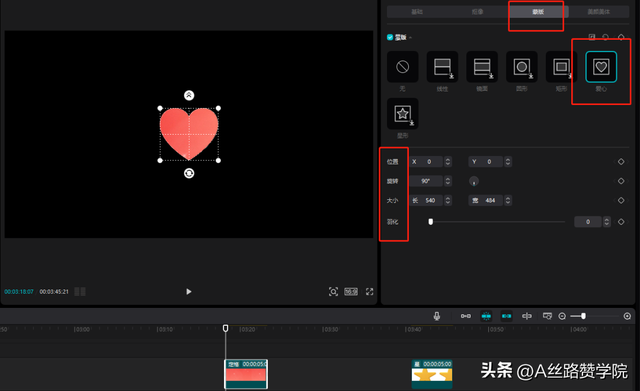This screenshot has height=391, width=640.
Task: Increase mask length value stepper
Action: (x=448, y=198)
